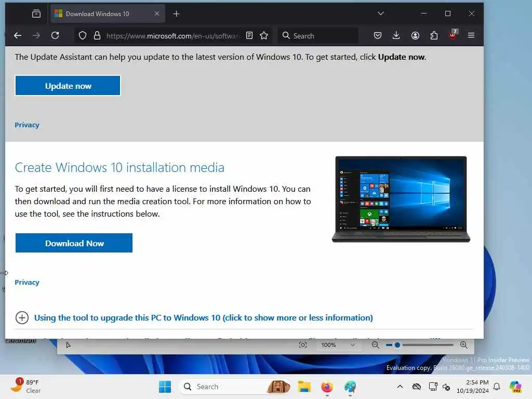Image resolution: width=532 pixels, height=399 pixels.
Task: Toggle reader view icon in address bar
Action: coord(249,35)
